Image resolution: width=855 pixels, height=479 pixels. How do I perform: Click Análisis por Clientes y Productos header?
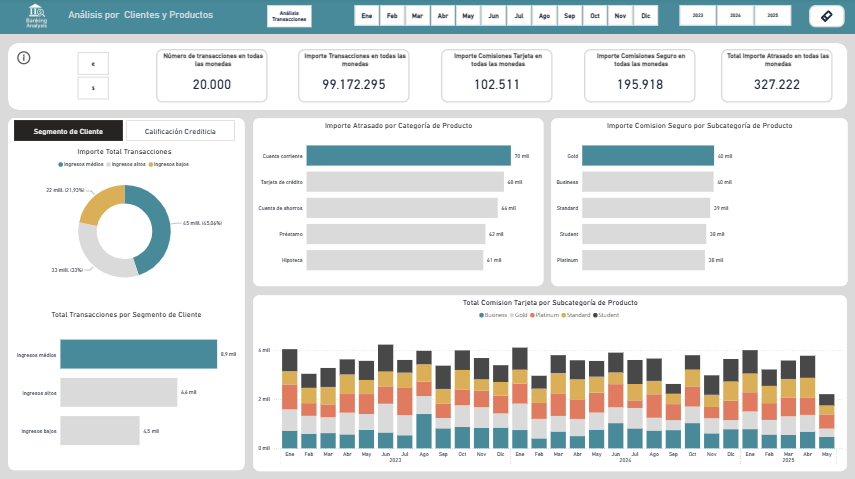click(x=141, y=15)
